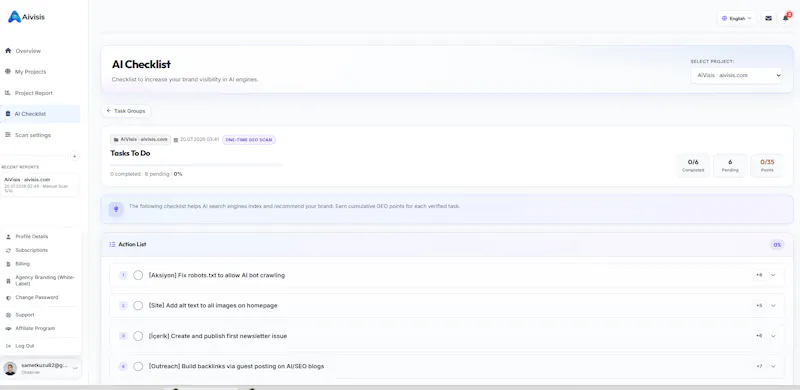Click the Profile Details person icon

point(8,237)
